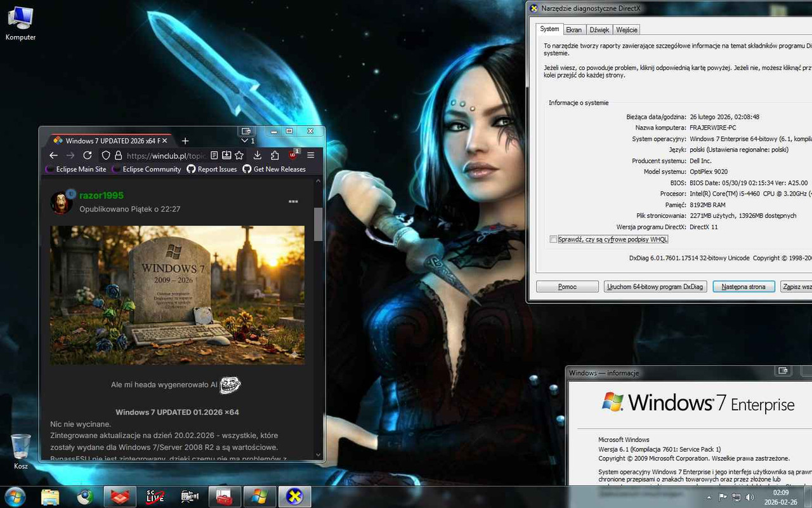
Task: Enable the WHQL digital signatures checkbox
Action: point(553,238)
